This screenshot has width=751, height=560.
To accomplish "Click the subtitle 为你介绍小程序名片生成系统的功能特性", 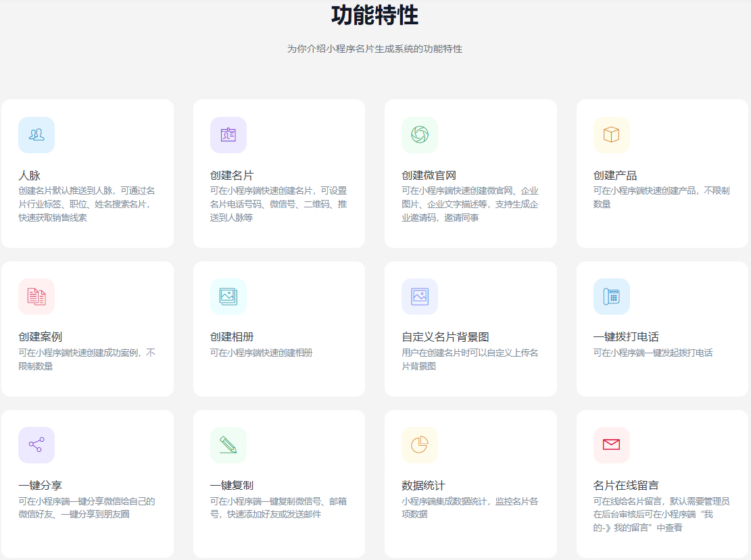I will click(374, 49).
